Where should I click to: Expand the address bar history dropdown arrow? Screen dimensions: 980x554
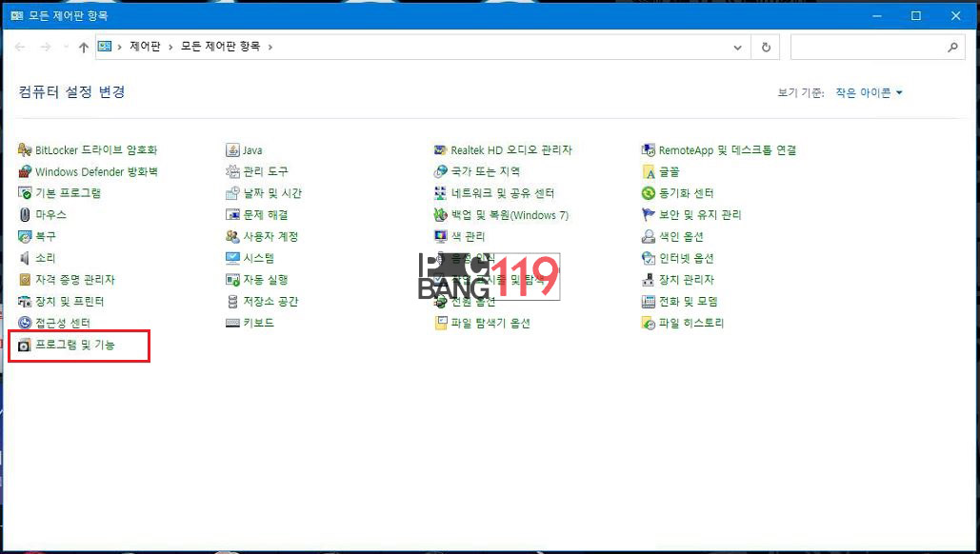point(738,47)
